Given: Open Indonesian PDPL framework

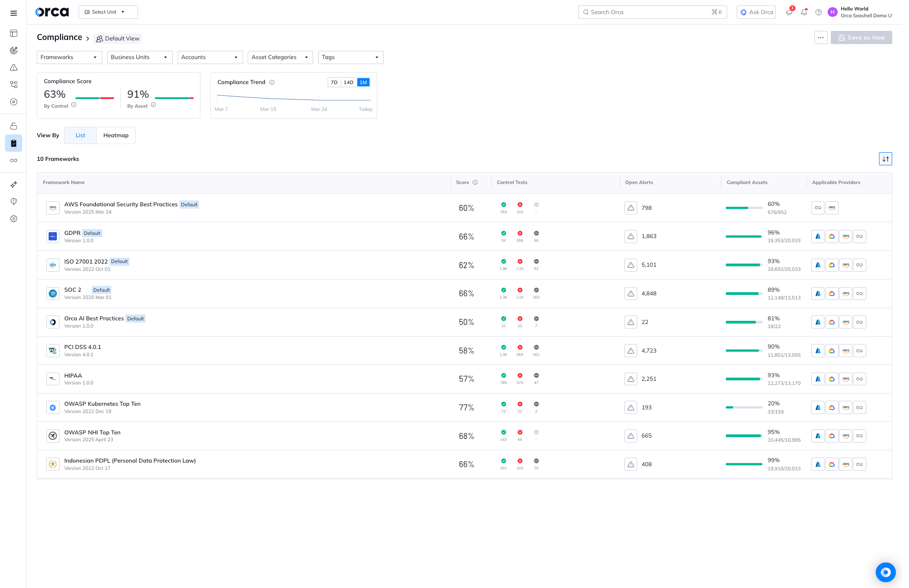Looking at the screenshot, I should (x=130, y=461).
